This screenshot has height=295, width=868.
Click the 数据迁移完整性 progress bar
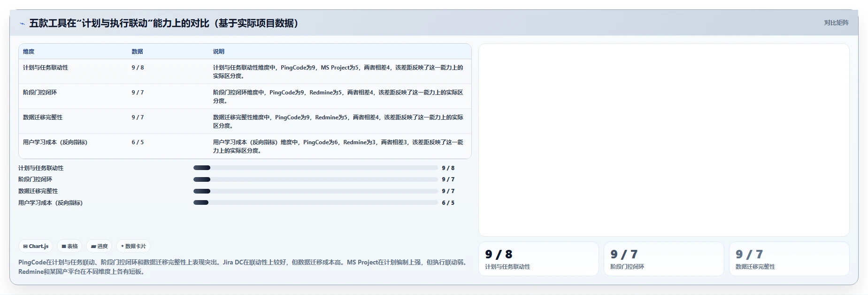point(315,191)
